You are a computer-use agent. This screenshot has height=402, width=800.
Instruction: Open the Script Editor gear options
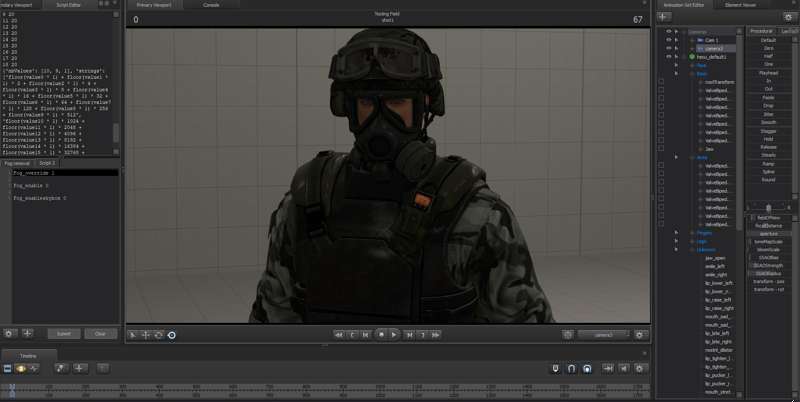(10, 333)
